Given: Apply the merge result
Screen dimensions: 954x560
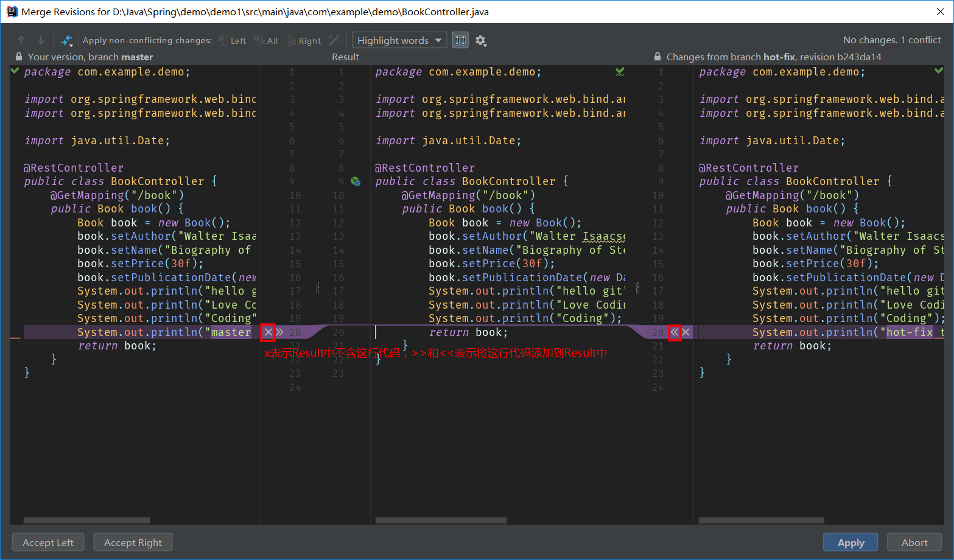Looking at the screenshot, I should (x=851, y=542).
